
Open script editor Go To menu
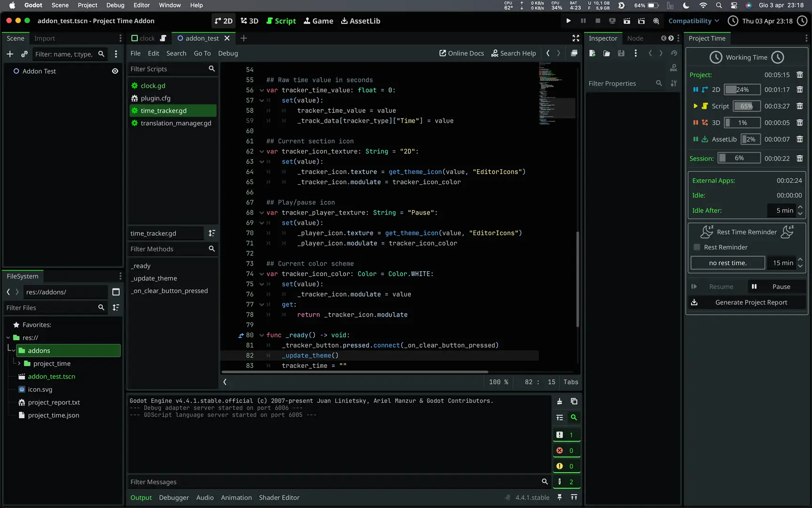[x=202, y=53]
